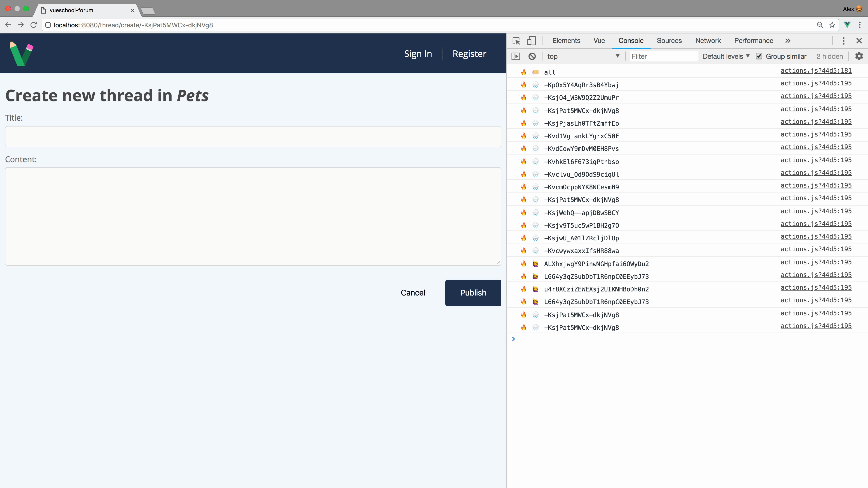Expand the Default levels dropdown

click(726, 56)
